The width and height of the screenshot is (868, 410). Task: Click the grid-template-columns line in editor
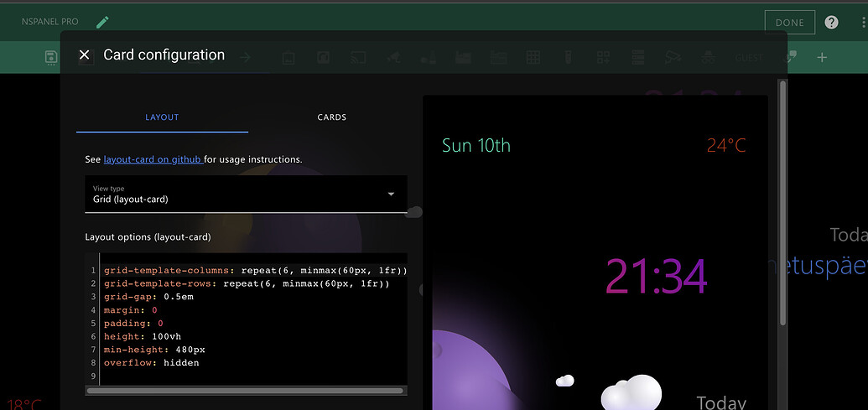[255, 271]
